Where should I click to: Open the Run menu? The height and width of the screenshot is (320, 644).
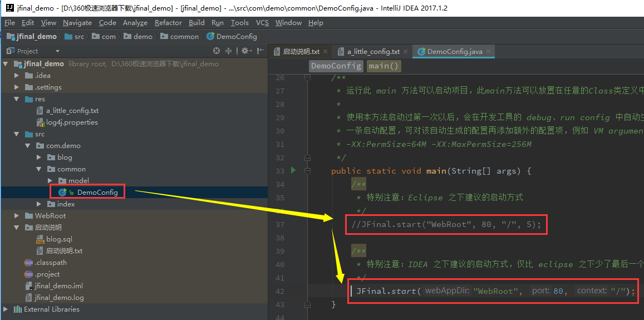click(x=218, y=23)
